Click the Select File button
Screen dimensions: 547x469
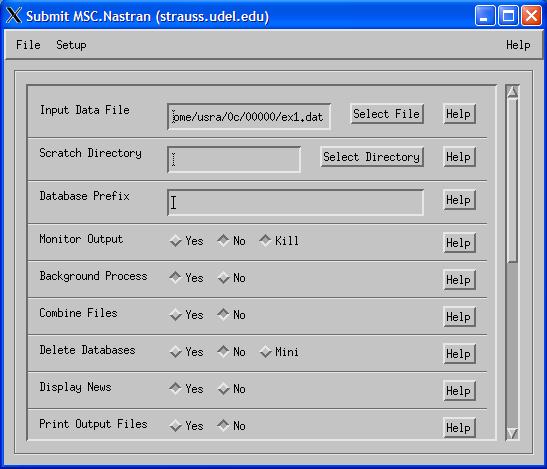coord(387,114)
